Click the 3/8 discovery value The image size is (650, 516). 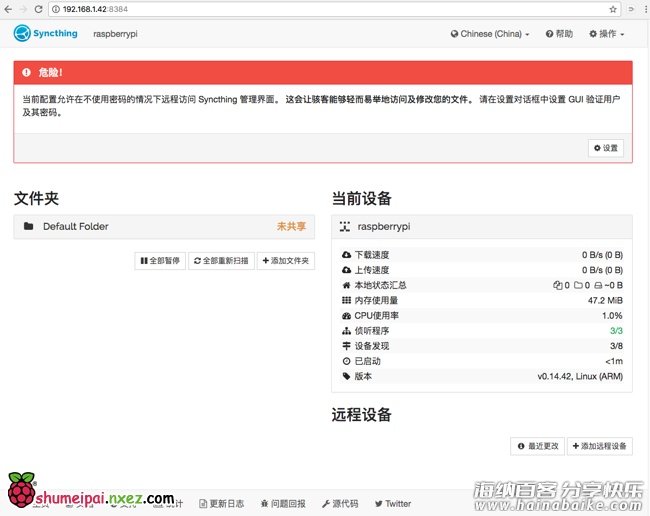(x=616, y=346)
